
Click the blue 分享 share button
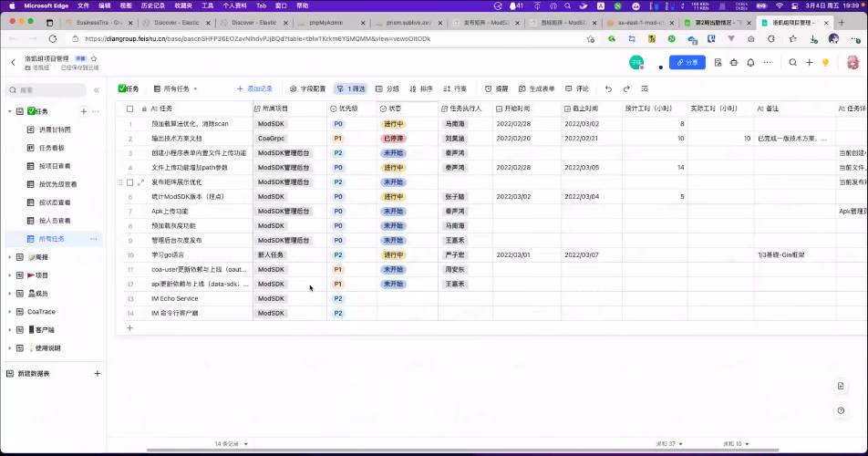point(687,63)
